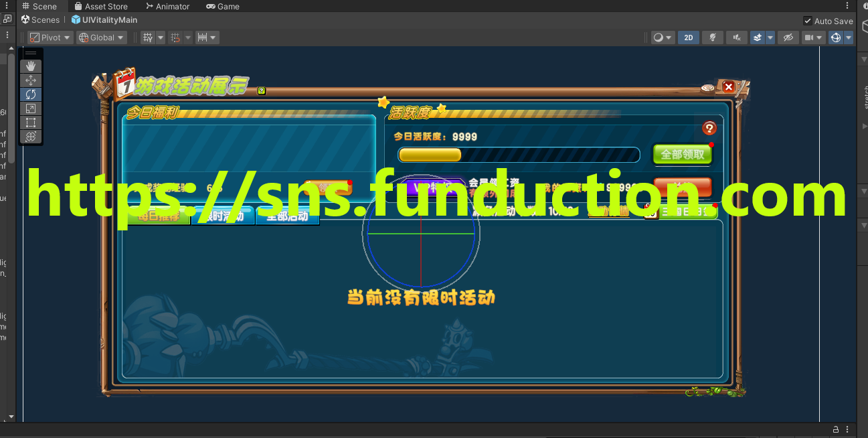Select the Move tool
The height and width of the screenshot is (438, 868).
(x=31, y=80)
